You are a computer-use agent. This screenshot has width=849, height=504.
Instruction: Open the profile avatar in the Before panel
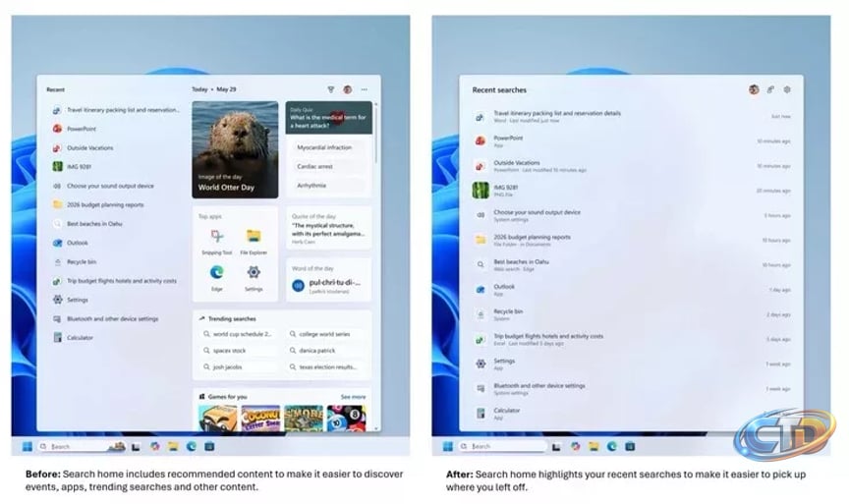[x=348, y=89]
